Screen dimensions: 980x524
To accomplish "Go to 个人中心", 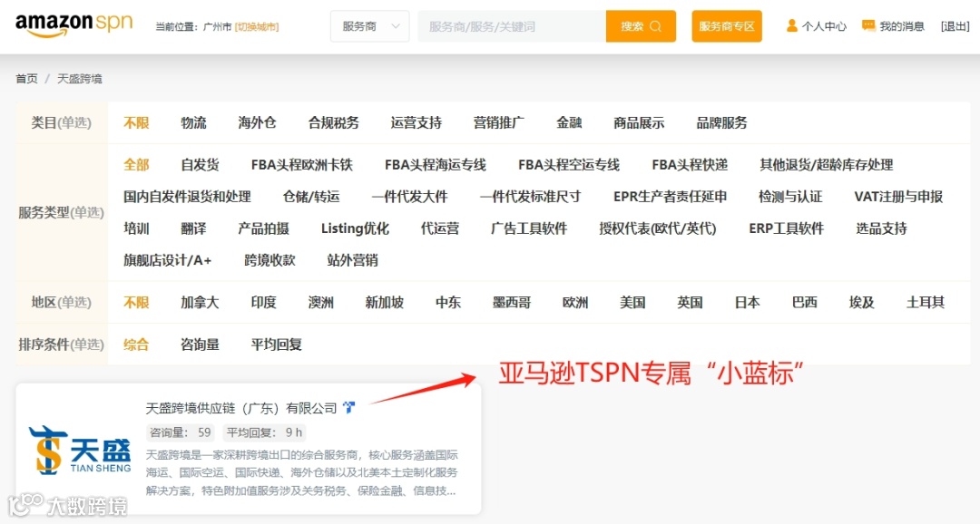I will pos(824,26).
